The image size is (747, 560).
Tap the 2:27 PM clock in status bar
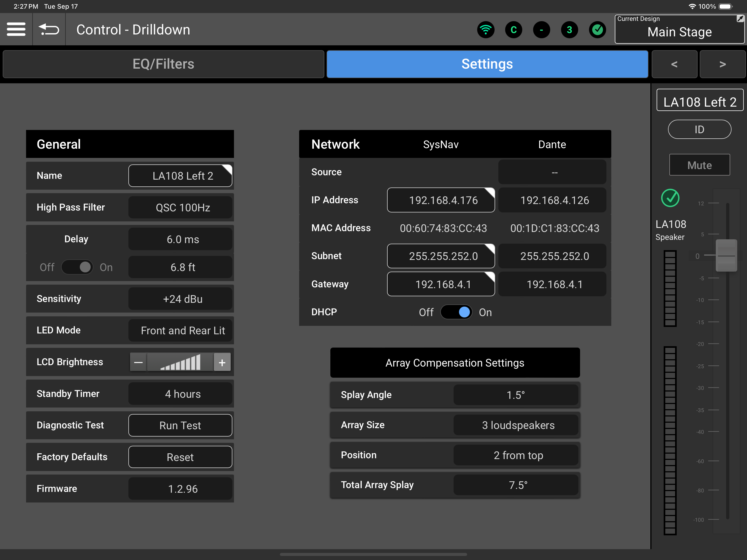click(x=26, y=7)
